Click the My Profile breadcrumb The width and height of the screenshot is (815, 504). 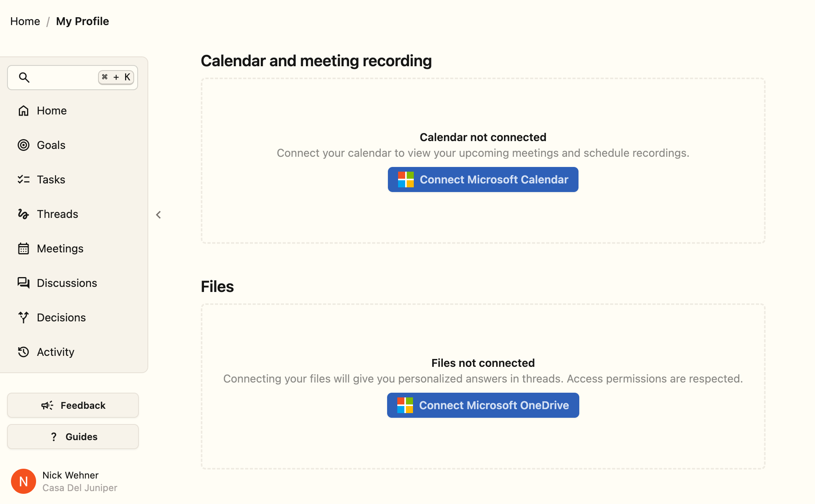(x=82, y=21)
